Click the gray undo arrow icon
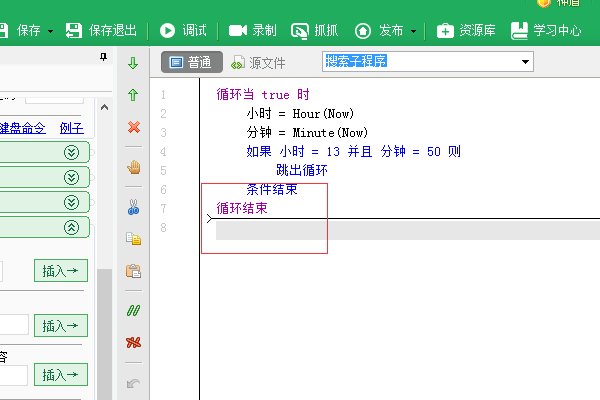Screen dimensions: 600x400 coord(133,383)
